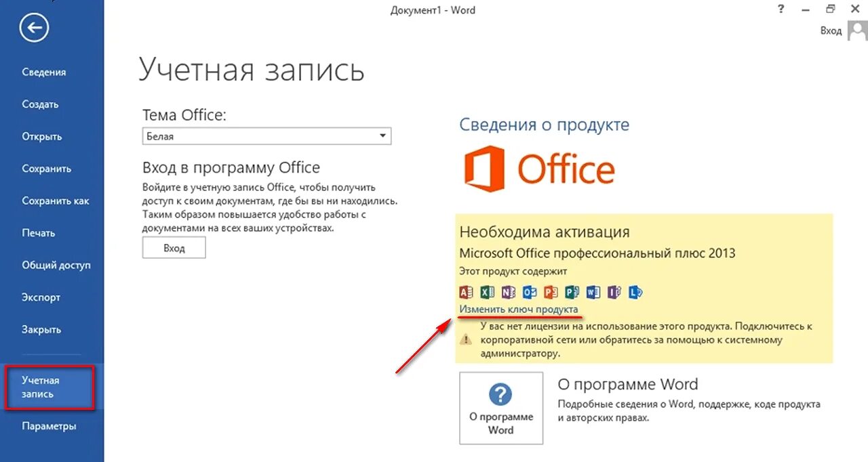The width and height of the screenshot is (868, 462).
Task: Click the Этот продукт содержит label
Action: coord(513,272)
